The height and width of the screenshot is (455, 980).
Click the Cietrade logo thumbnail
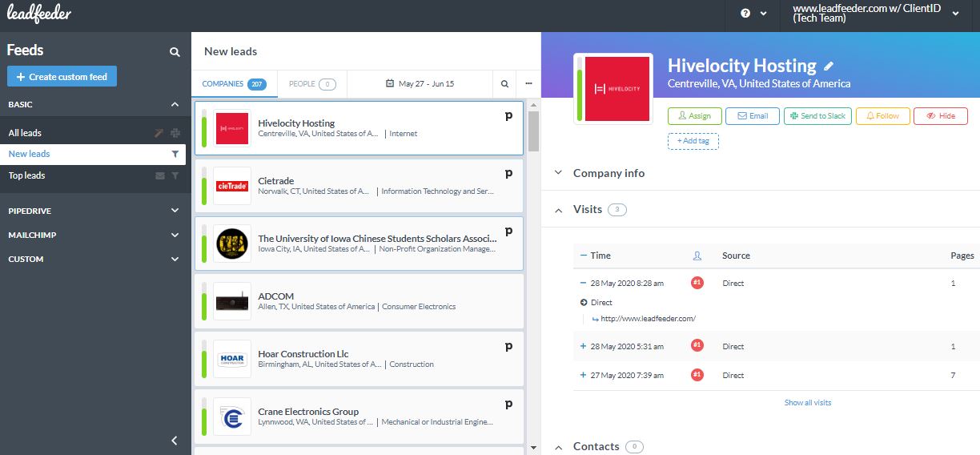pyautogui.click(x=232, y=186)
